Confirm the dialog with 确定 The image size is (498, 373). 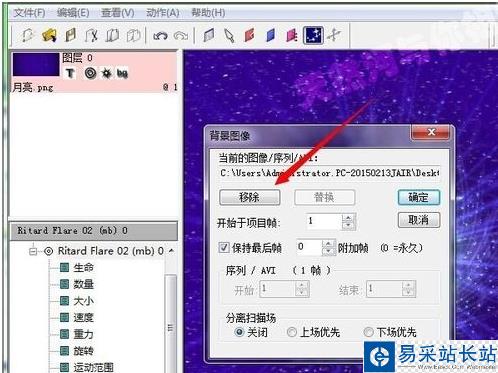tap(419, 197)
